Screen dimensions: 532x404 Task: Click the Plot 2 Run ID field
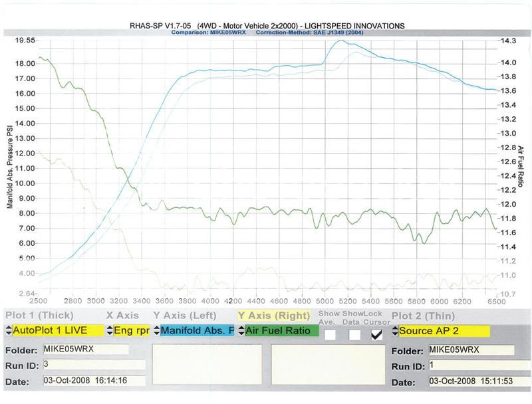(470, 365)
